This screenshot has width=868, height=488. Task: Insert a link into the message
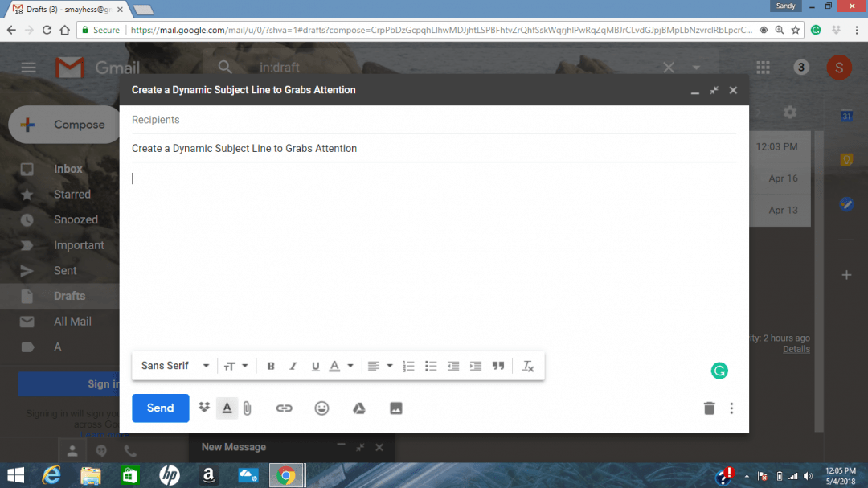[x=284, y=408]
